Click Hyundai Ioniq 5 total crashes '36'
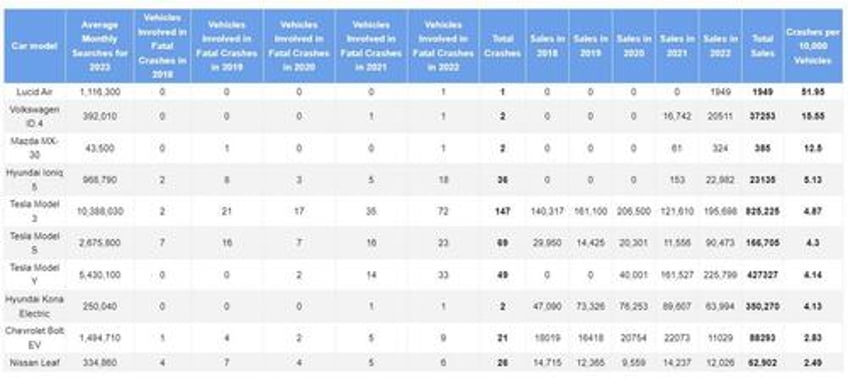This screenshot has height=378, width=848. [502, 180]
